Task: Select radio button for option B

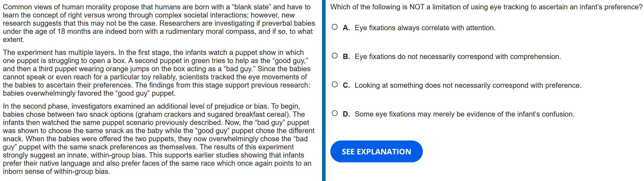Action: point(334,56)
